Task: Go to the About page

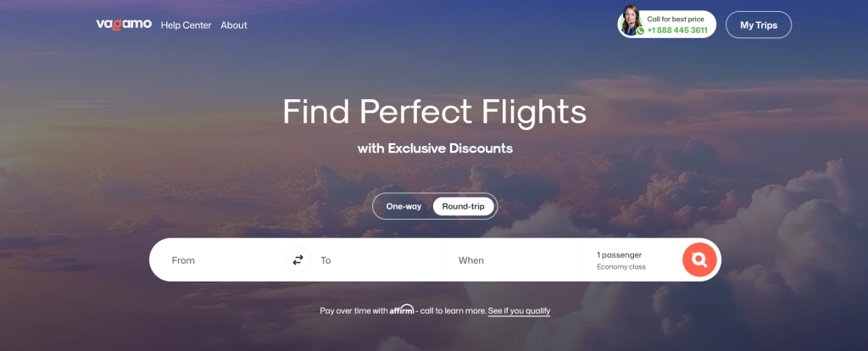Action: (234, 25)
